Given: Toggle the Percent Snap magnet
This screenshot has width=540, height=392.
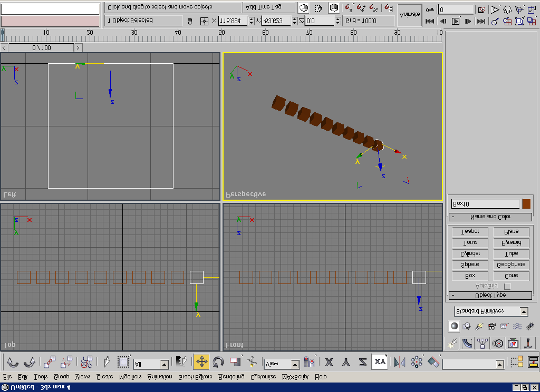Looking at the screenshot, I should (x=373, y=8).
